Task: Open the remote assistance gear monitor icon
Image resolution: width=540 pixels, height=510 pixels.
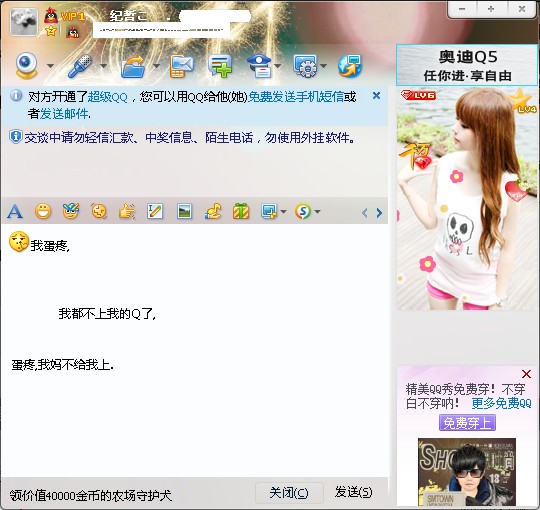Action: point(305,65)
